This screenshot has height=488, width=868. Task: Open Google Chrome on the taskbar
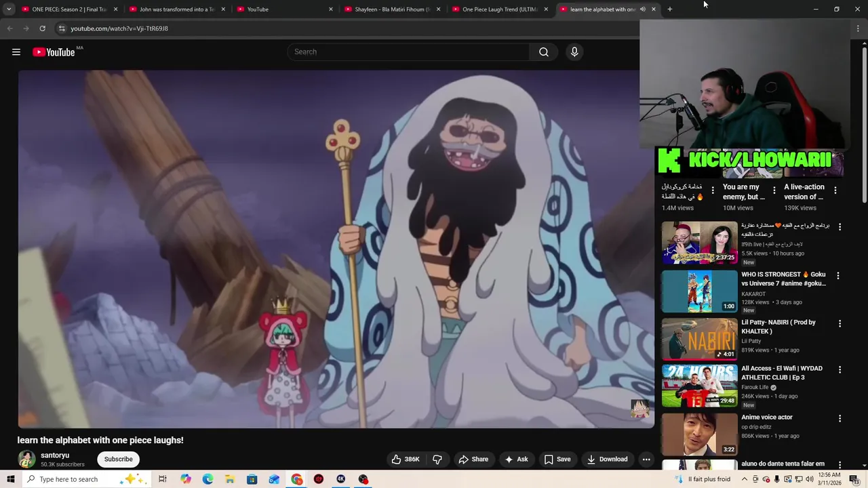[296, 479]
